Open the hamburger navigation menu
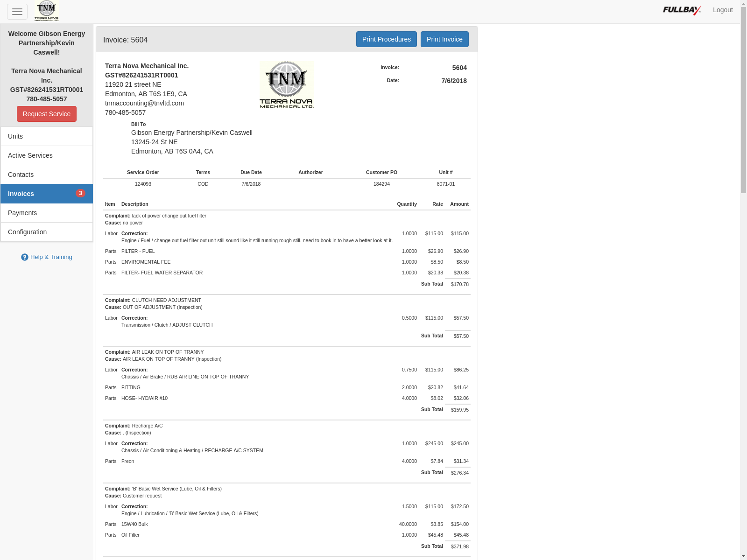The width and height of the screenshot is (747, 560). 17,11
